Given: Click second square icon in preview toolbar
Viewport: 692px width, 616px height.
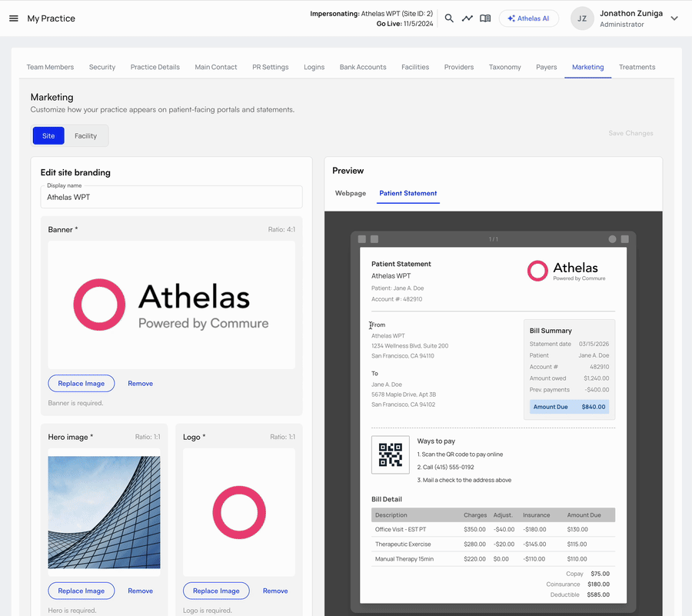Looking at the screenshot, I should click(x=374, y=239).
